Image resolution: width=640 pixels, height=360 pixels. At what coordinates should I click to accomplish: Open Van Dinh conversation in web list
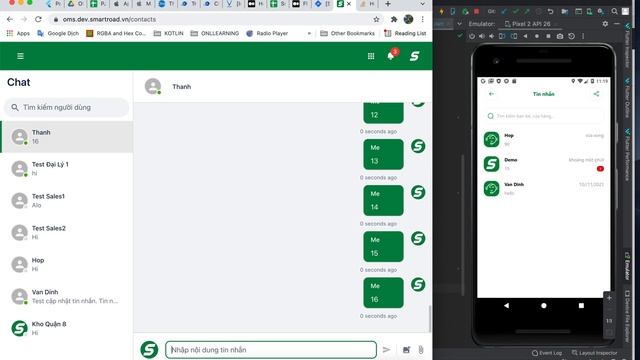pos(67,296)
